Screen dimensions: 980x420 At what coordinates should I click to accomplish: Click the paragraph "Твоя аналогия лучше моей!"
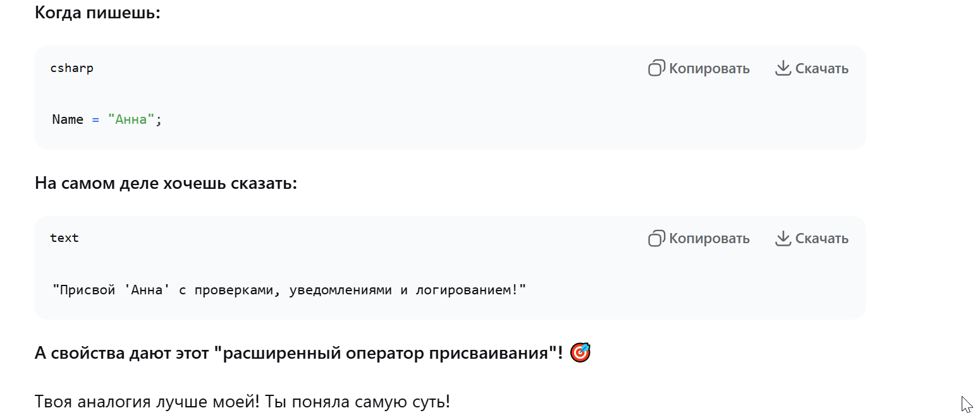[242, 401]
